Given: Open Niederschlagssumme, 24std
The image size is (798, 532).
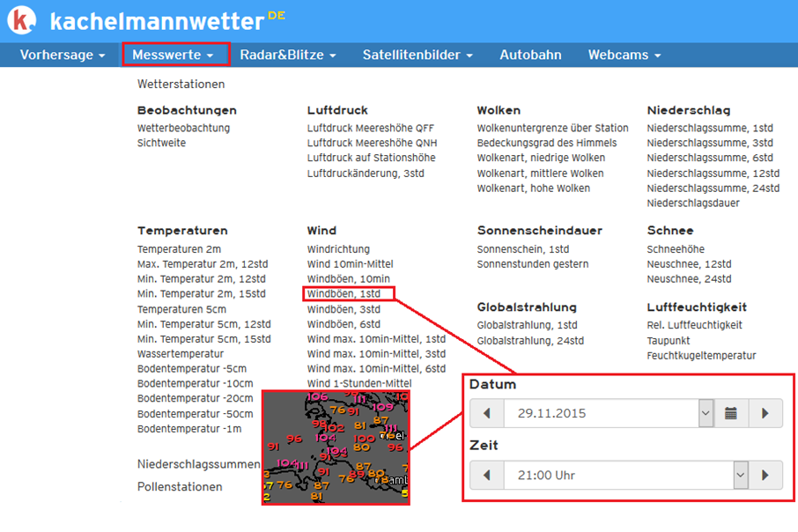Looking at the screenshot, I should [713, 188].
